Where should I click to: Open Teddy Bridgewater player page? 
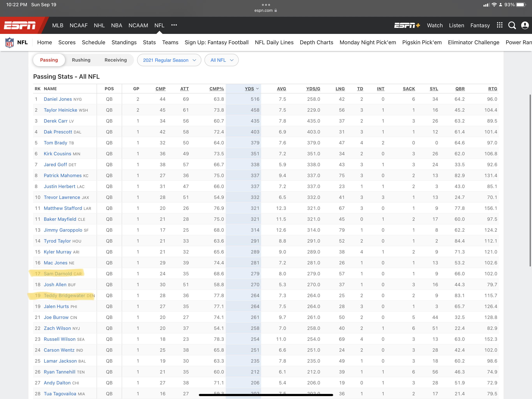tap(64, 296)
